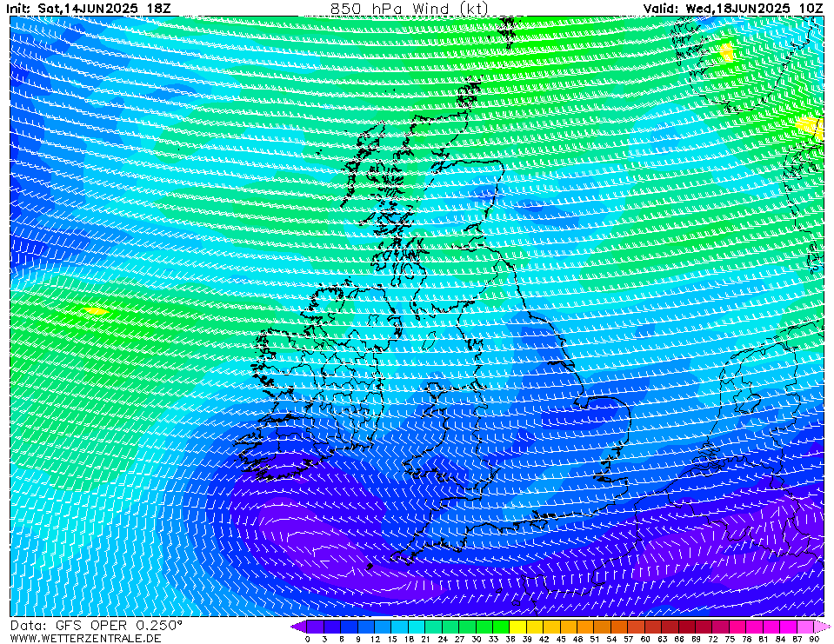Click the bright green 33–36 kt legend swatch
The width and height of the screenshot is (834, 644).
pos(501,627)
